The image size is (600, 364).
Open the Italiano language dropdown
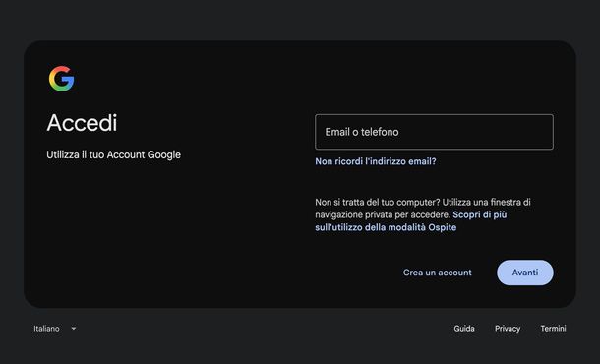click(x=54, y=329)
